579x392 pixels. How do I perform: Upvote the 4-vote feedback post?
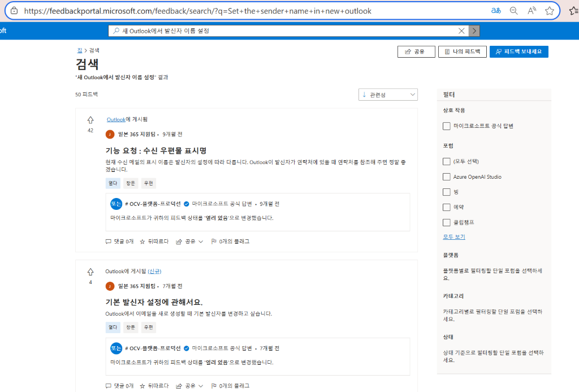click(x=90, y=272)
